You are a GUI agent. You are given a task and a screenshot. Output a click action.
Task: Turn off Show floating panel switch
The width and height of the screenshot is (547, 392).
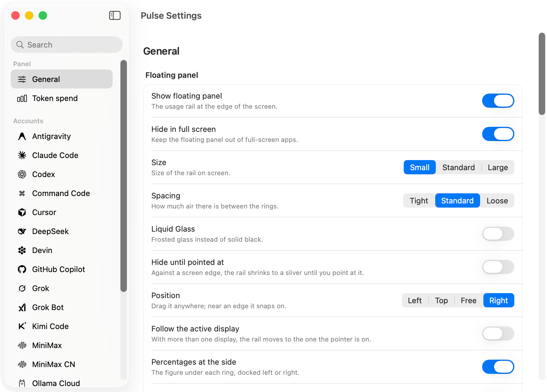click(498, 101)
